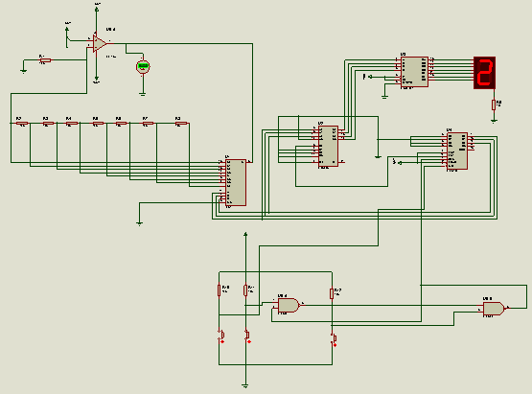Viewport: 532px width, 394px height.
Task: Toggle the logic state input near the right-side IC
Action: (397, 162)
